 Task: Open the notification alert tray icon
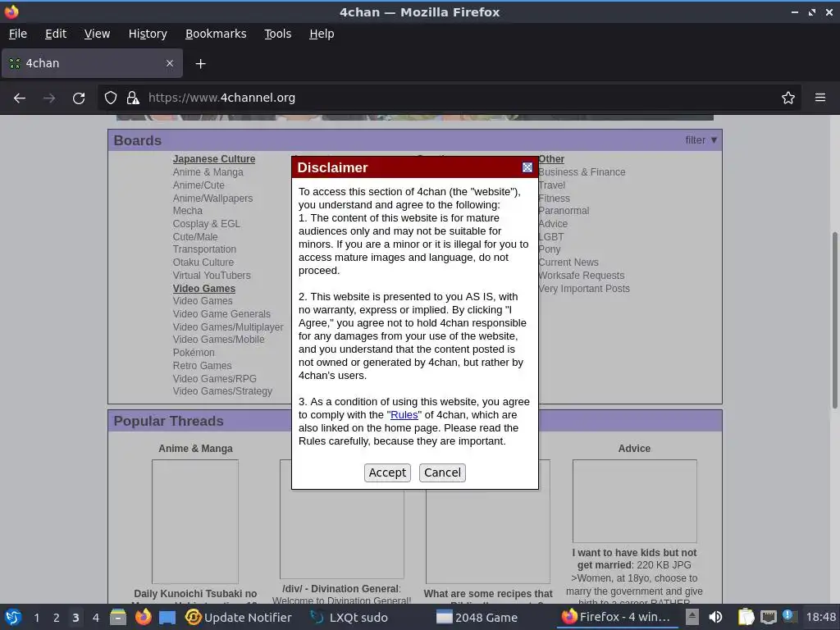coord(788,616)
